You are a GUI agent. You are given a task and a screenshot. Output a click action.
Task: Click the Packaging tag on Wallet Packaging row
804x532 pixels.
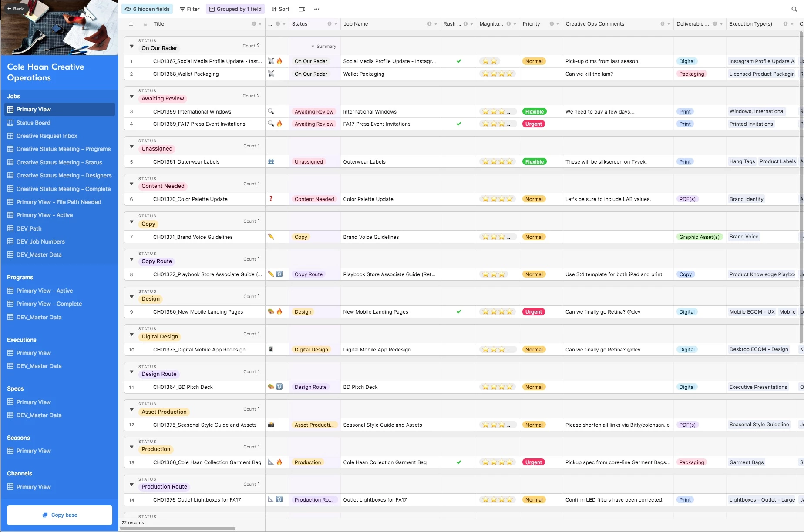click(691, 74)
